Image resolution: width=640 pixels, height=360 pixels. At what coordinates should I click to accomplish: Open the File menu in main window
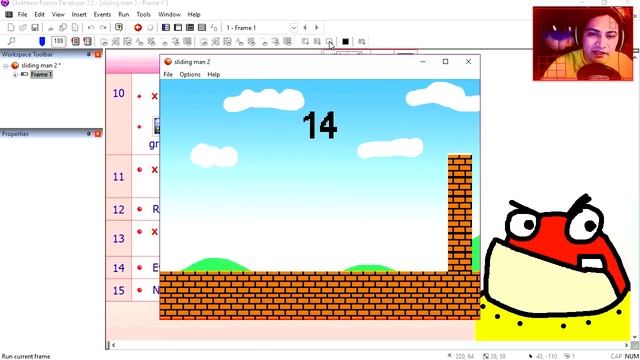coord(22,14)
